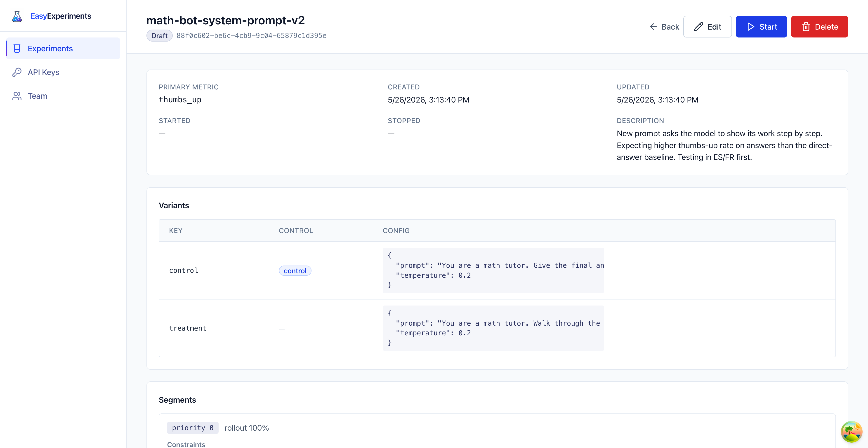Click the Updated date value
This screenshot has width=868, height=448.
[x=657, y=100]
